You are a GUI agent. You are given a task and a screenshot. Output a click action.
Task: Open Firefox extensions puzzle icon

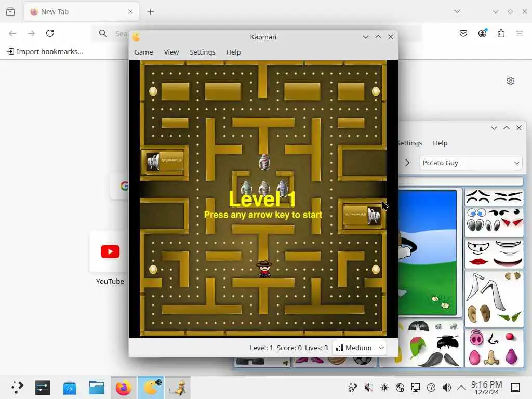tap(501, 33)
